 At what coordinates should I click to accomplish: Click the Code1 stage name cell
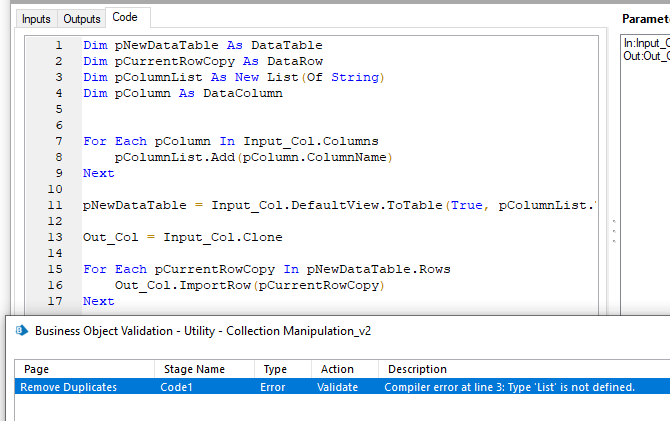coord(176,387)
